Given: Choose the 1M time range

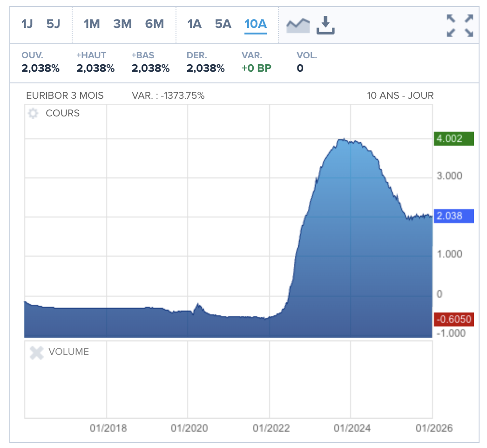Looking at the screenshot, I should click(x=92, y=24).
